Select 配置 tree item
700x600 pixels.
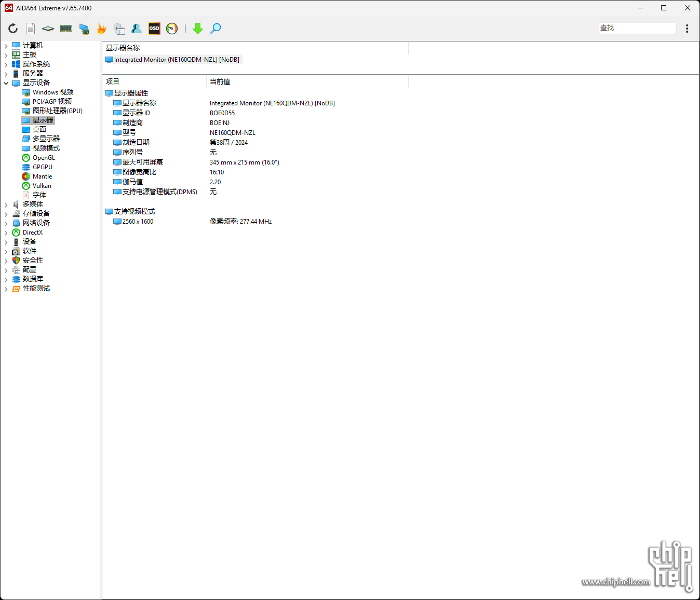click(24, 270)
